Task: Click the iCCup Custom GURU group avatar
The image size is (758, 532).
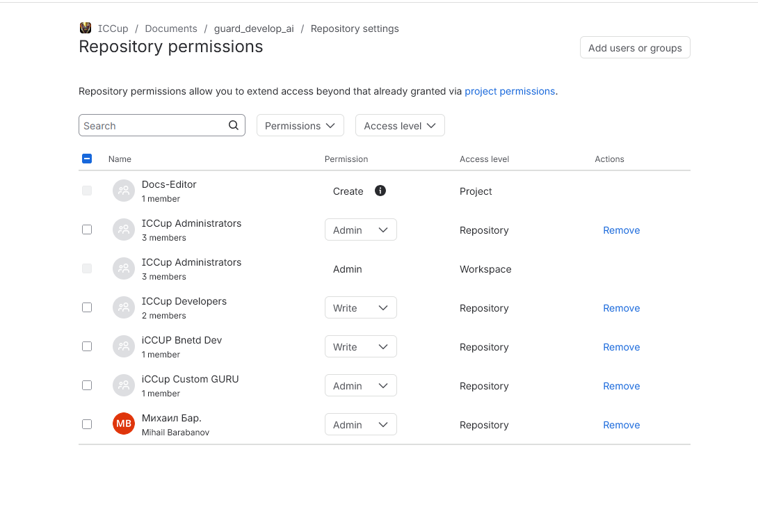Action: [124, 385]
